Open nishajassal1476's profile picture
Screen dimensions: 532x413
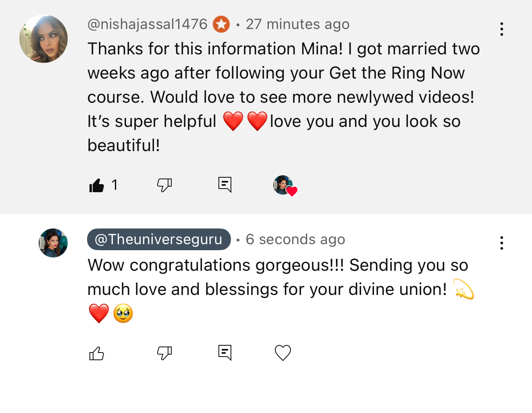click(x=44, y=39)
